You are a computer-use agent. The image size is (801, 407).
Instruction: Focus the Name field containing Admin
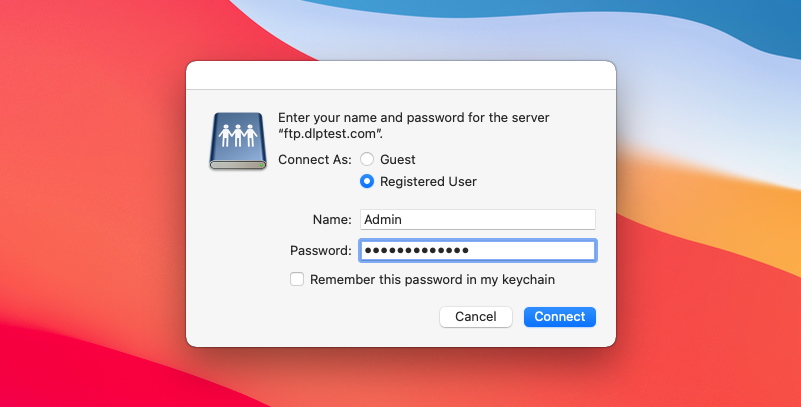478,219
